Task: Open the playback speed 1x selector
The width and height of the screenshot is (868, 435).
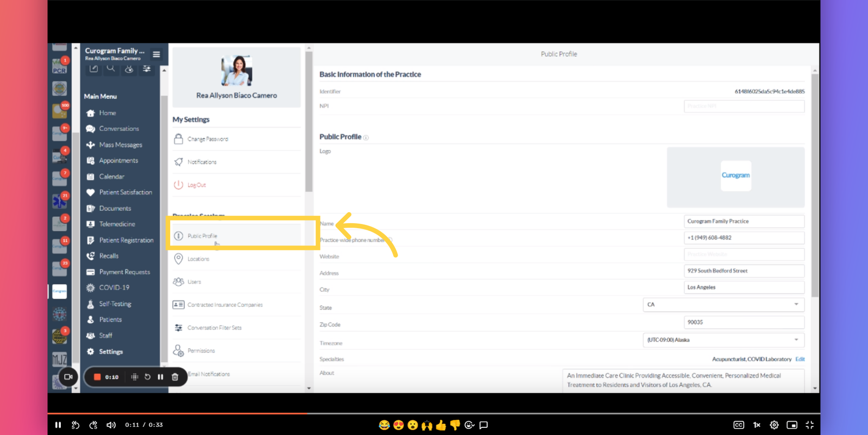Action: coord(756,425)
